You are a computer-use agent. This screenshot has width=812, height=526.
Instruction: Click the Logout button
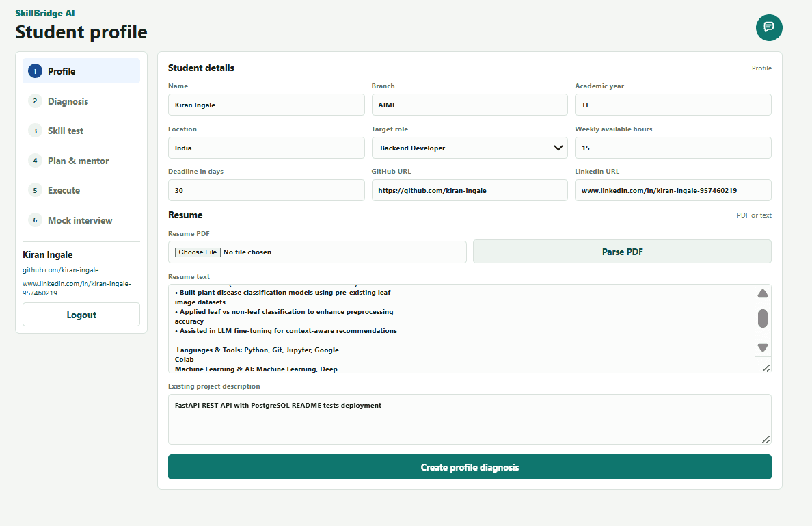(81, 315)
